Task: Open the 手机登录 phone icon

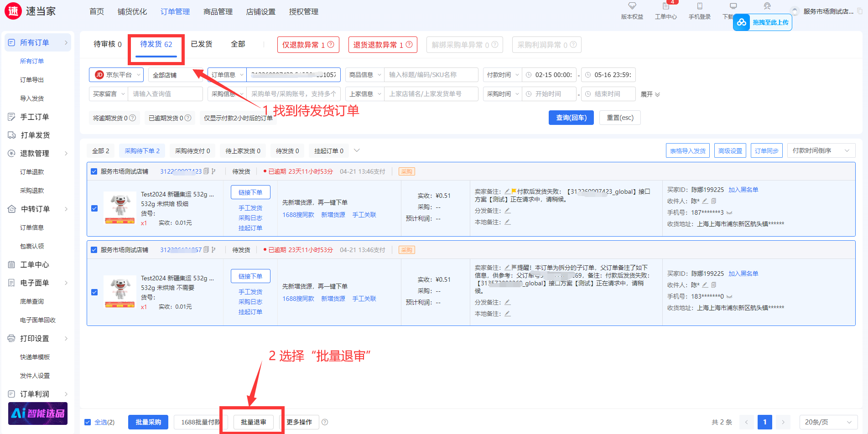Action: 699,6
